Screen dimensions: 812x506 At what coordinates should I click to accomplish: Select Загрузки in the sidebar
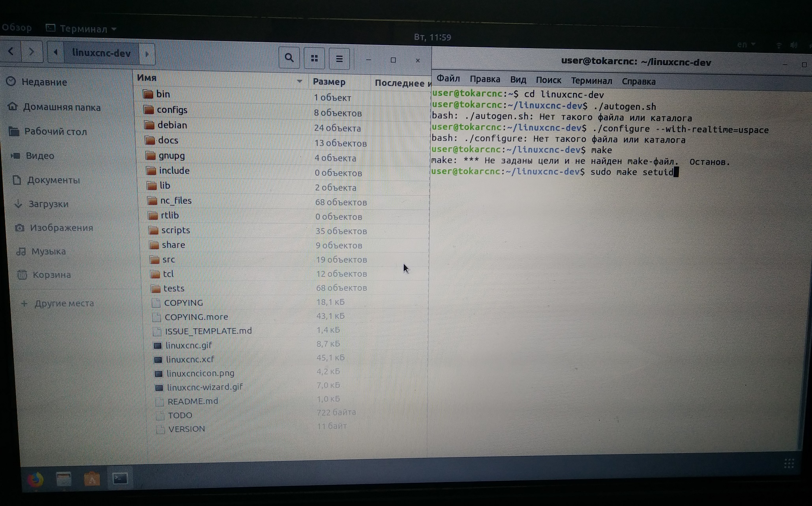click(x=48, y=204)
